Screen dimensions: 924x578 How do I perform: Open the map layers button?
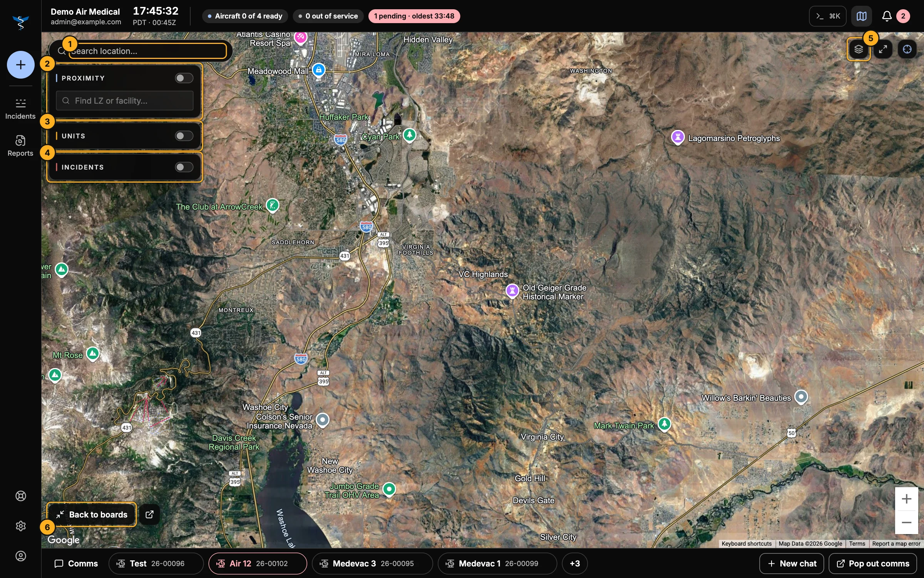pos(859,49)
